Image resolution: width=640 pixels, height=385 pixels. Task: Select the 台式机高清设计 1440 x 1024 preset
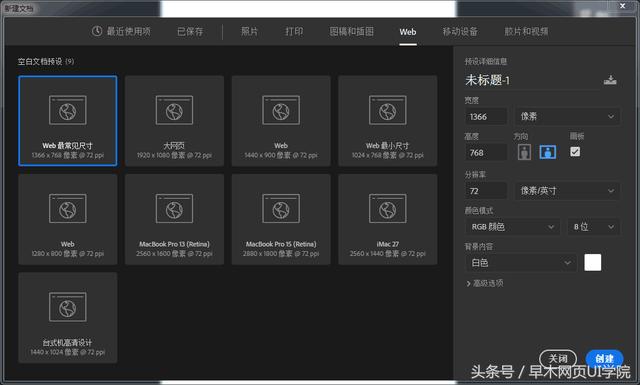(68, 318)
